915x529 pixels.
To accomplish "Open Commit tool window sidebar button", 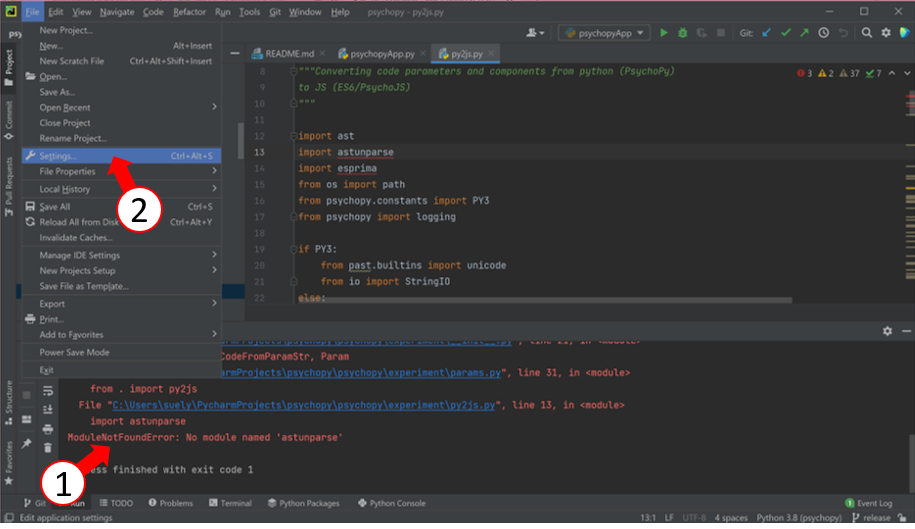I will [x=9, y=120].
